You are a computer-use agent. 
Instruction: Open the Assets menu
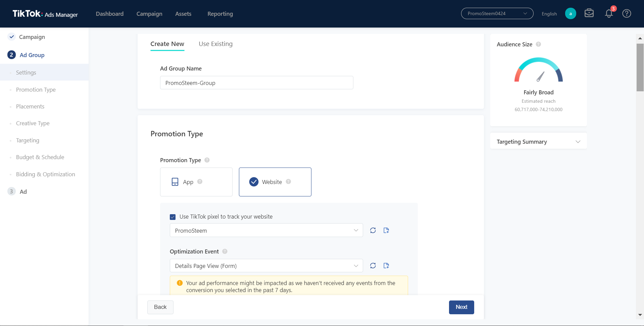(183, 14)
